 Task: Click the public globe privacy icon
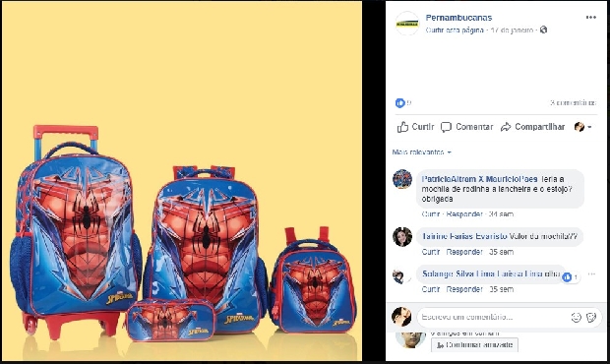click(x=544, y=30)
